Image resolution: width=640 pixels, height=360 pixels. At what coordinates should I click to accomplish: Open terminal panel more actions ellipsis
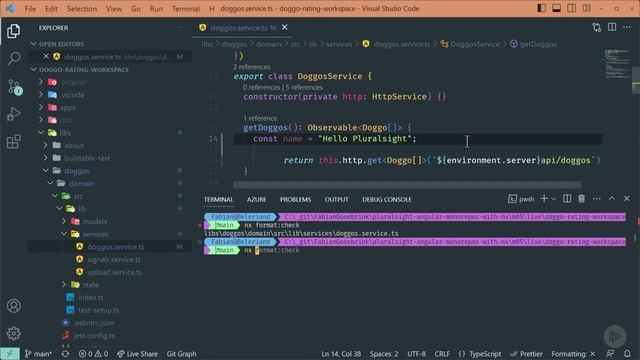pos(597,199)
